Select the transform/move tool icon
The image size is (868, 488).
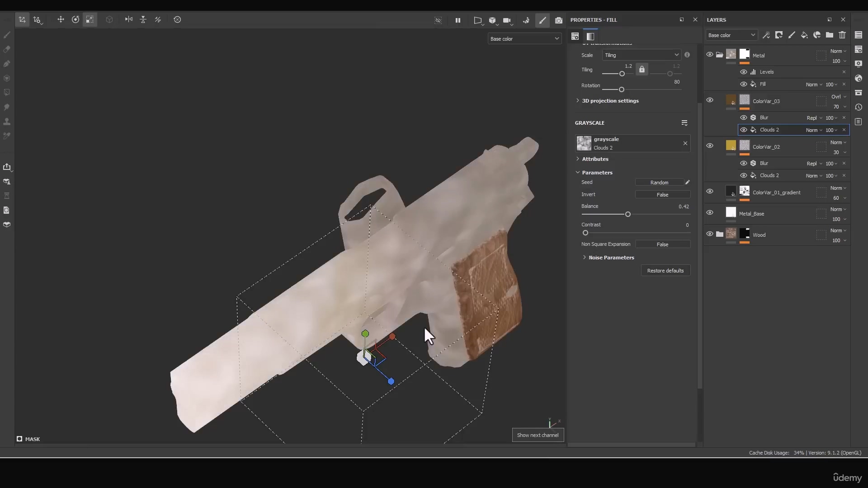(x=61, y=19)
